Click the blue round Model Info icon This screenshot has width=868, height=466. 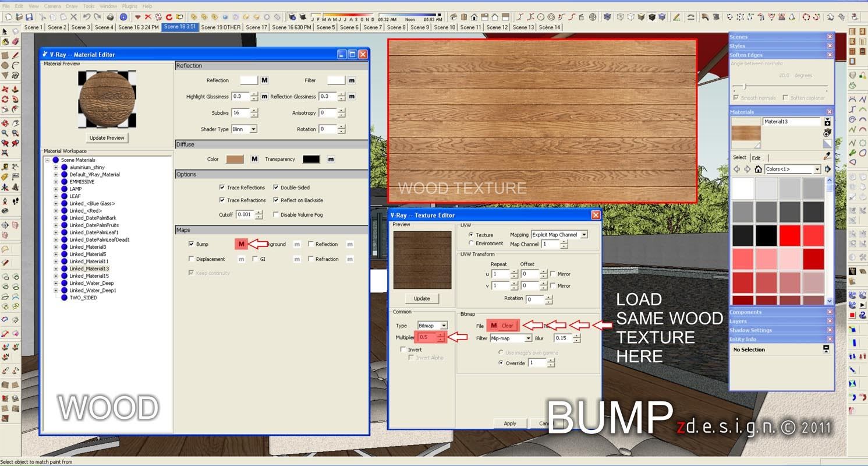pos(123,17)
